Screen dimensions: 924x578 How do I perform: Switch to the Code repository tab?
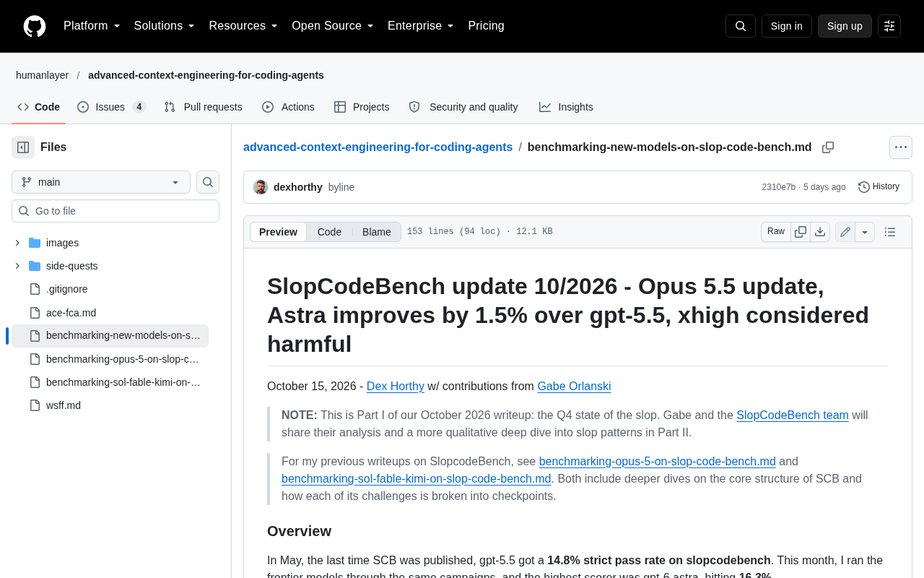point(39,107)
